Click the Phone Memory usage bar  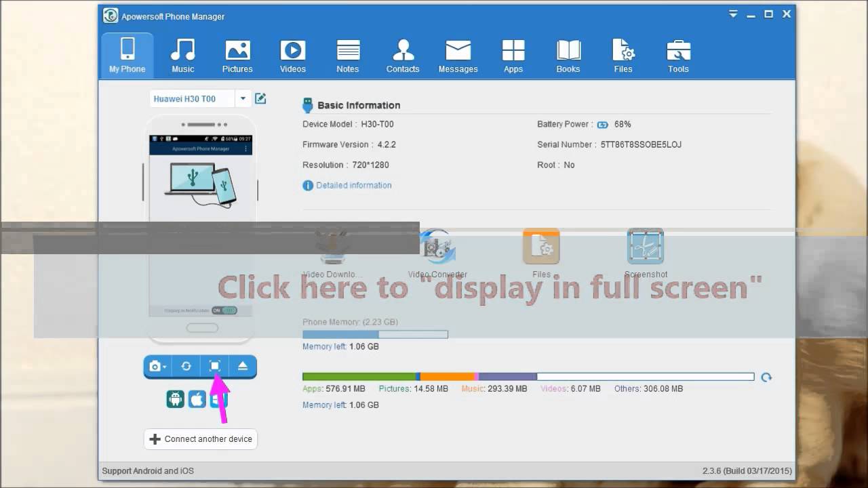(x=375, y=334)
